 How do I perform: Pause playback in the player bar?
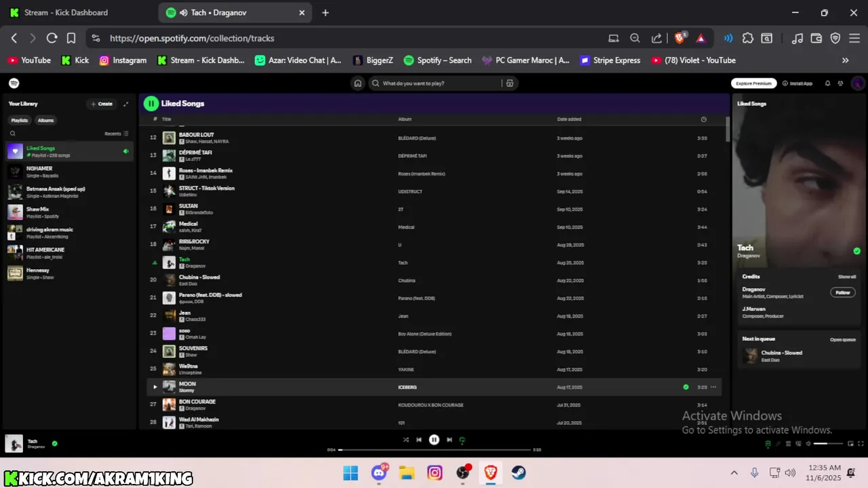tap(434, 440)
